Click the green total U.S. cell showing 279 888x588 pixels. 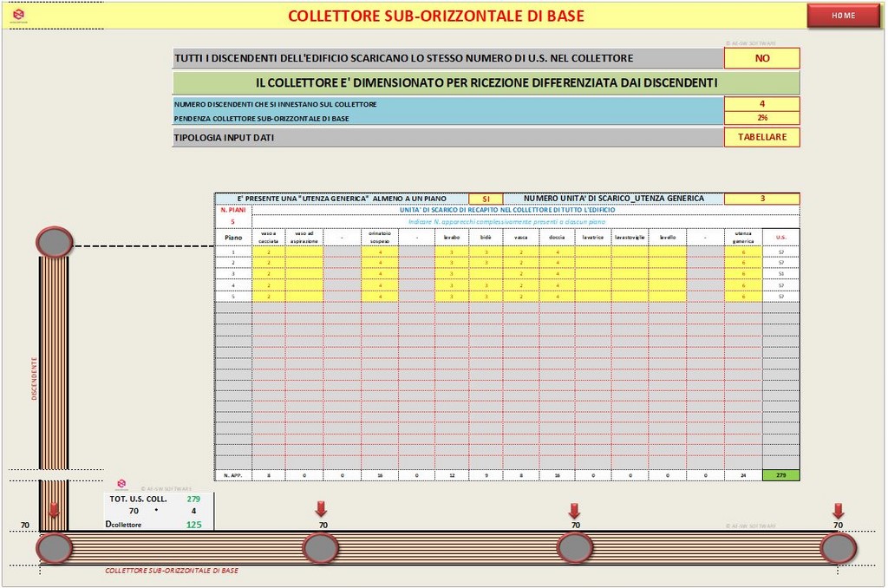780,475
